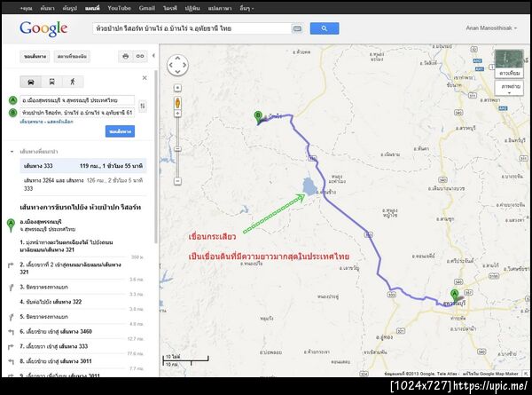Open ค้นรูป images in the top bar
This screenshot has width=532, height=395.
click(x=69, y=8)
